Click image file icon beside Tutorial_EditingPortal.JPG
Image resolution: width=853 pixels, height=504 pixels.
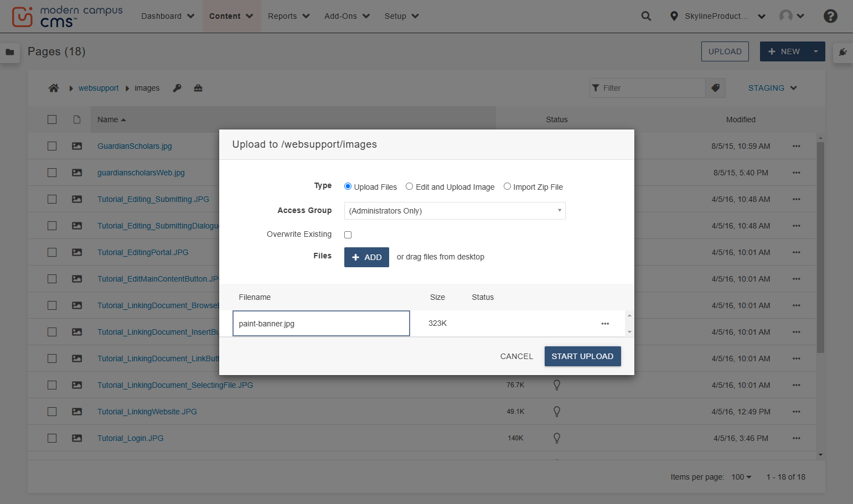pos(77,252)
